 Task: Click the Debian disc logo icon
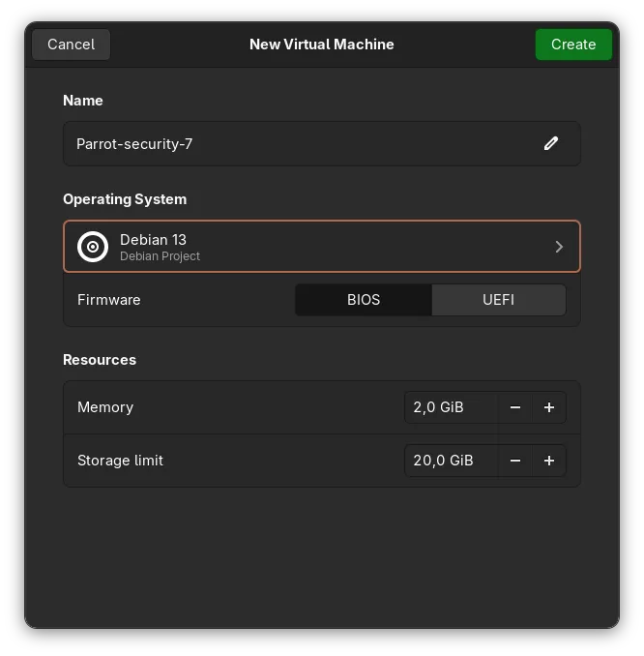pyautogui.click(x=93, y=247)
